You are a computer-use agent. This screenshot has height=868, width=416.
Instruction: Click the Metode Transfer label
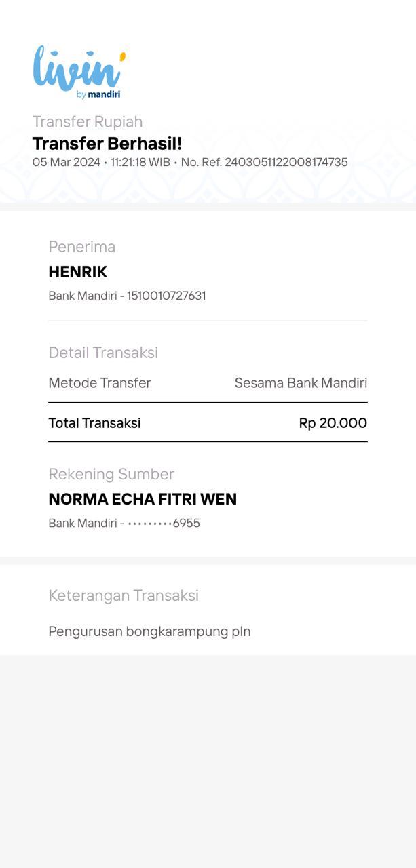pyautogui.click(x=100, y=383)
